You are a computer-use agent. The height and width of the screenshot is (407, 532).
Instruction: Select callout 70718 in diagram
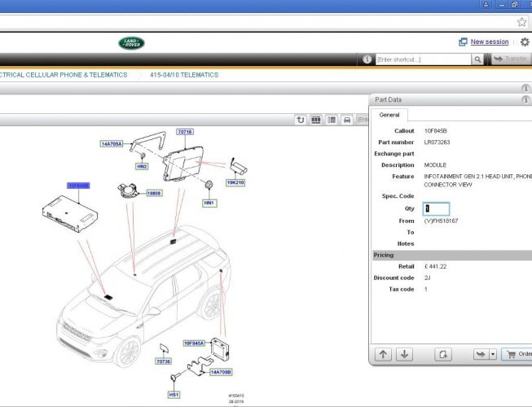[x=185, y=132]
